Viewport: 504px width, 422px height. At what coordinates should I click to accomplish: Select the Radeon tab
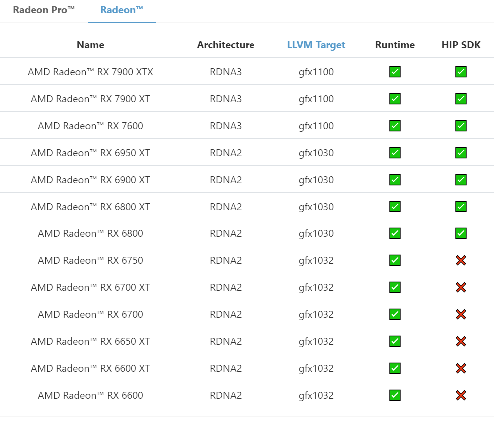click(x=122, y=10)
